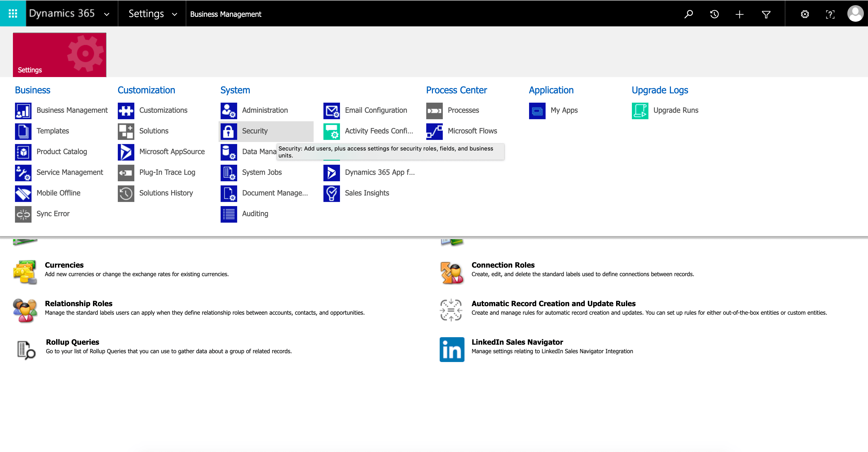This screenshot has width=868, height=452.
Task: Click the Document Management icon
Action: click(229, 194)
